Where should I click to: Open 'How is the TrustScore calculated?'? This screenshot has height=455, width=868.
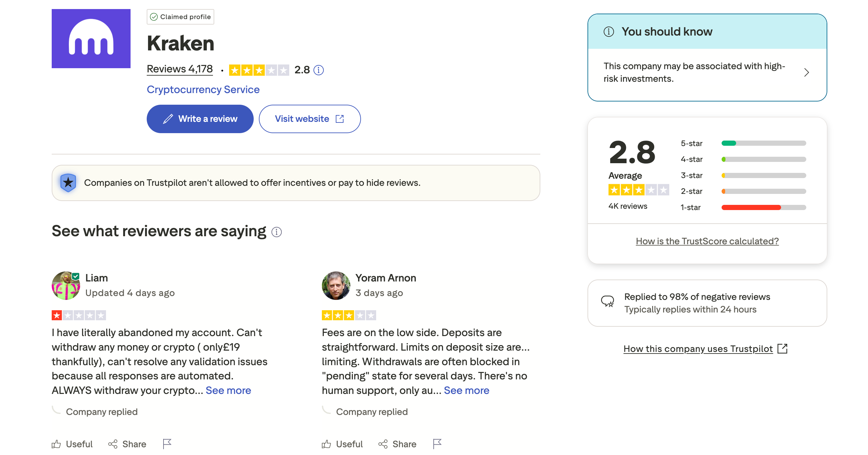[x=707, y=241]
